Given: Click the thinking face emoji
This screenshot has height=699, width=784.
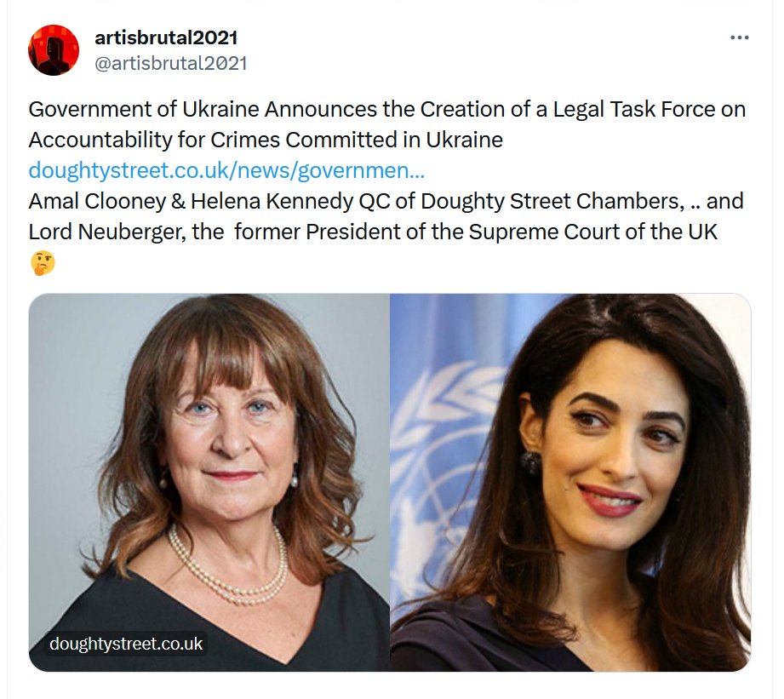Looking at the screenshot, I should point(43,262).
